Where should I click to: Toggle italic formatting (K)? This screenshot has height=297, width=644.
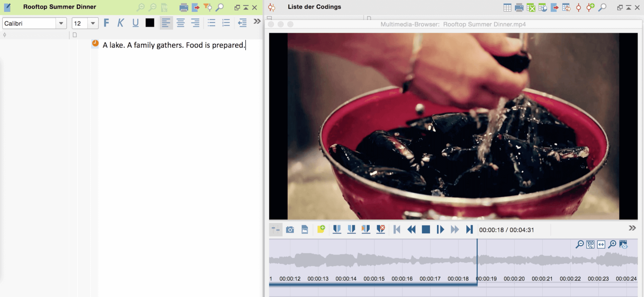tap(121, 23)
